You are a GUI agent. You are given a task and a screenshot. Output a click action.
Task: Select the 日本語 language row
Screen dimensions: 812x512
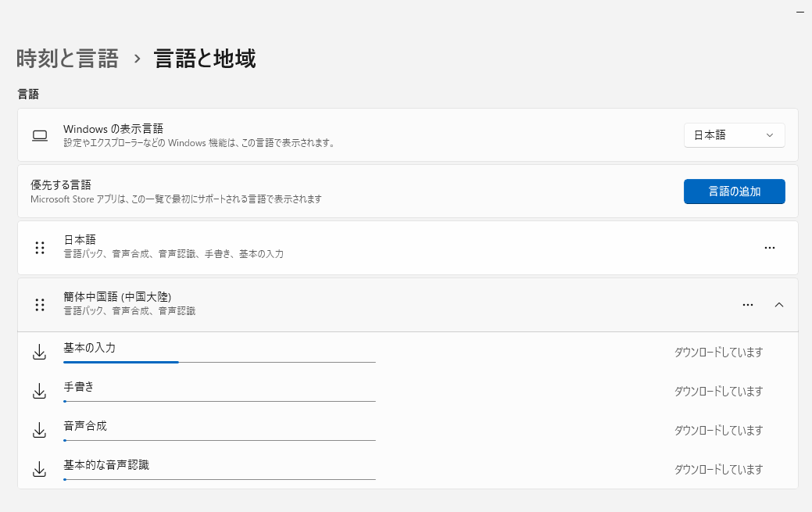tap(313, 248)
